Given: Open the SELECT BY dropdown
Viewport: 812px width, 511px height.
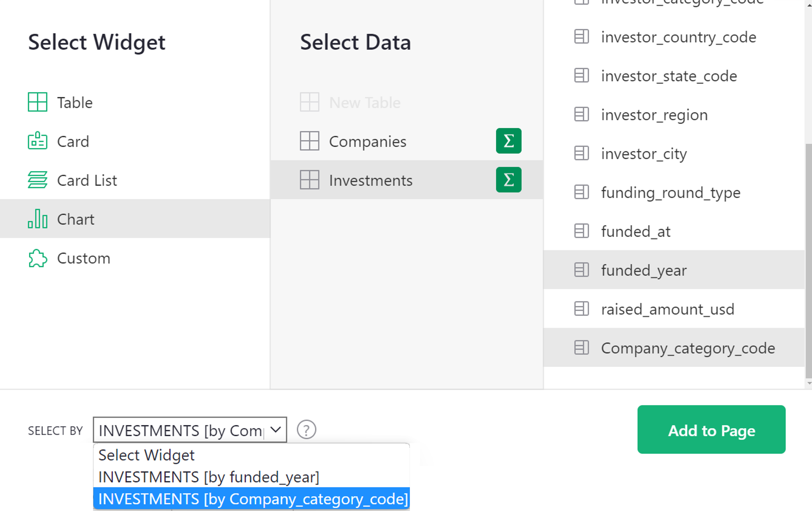Looking at the screenshot, I should click(x=190, y=430).
